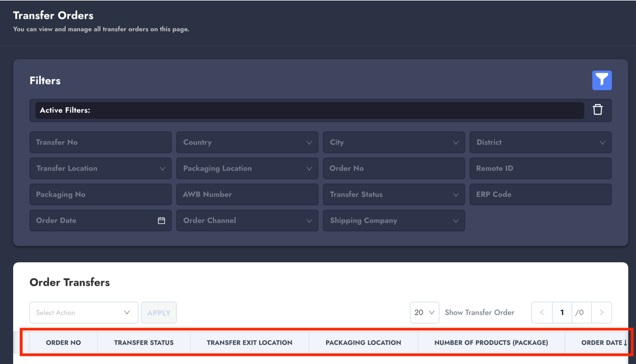Open the Shipping Company dropdown
636x364 pixels.
pos(393,221)
